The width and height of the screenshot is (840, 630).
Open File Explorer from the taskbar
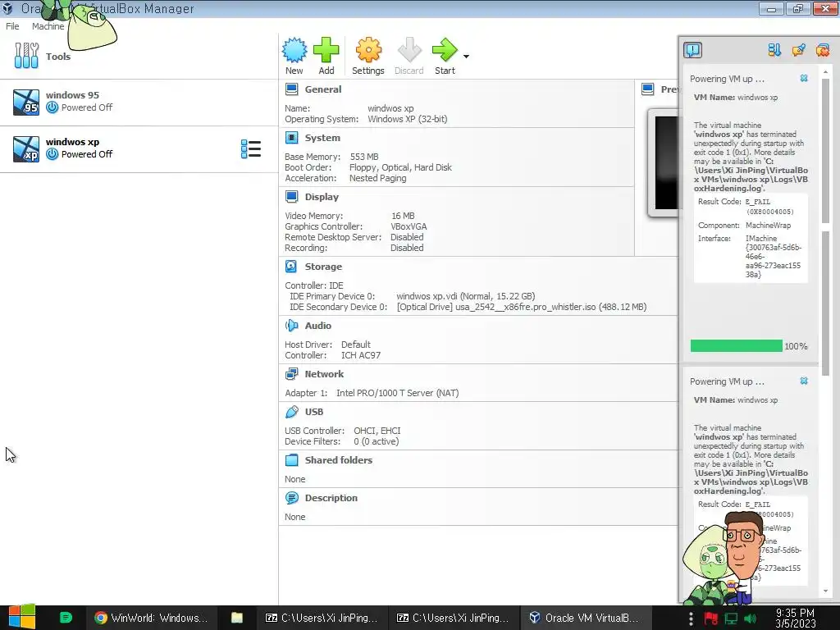237,618
